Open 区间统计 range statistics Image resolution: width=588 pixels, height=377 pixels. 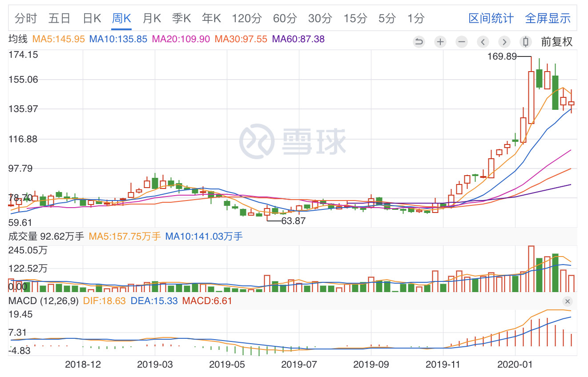pyautogui.click(x=491, y=18)
